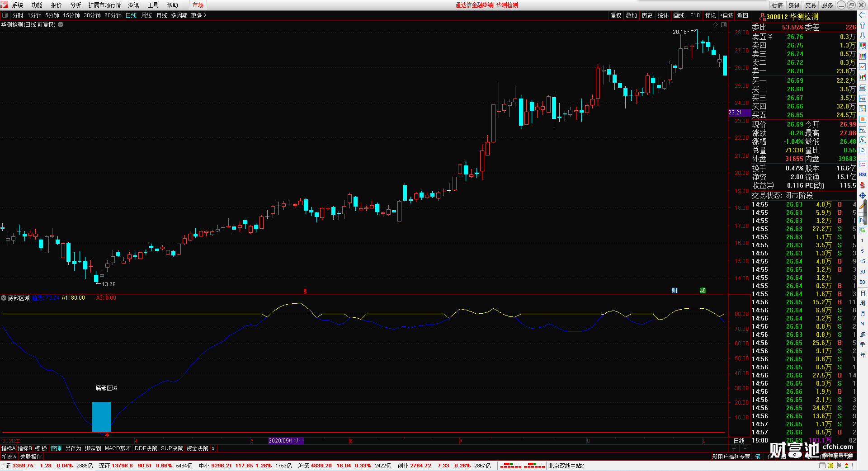Click the chart window toggle icon at top left
Image resolution: width=868 pixels, height=471 pixels.
tap(5, 15)
